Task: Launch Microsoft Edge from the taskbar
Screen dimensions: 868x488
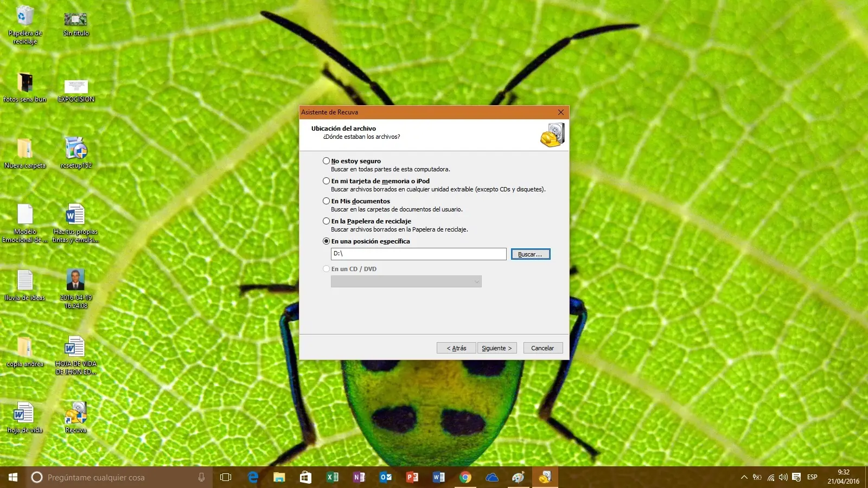Action: (x=253, y=477)
